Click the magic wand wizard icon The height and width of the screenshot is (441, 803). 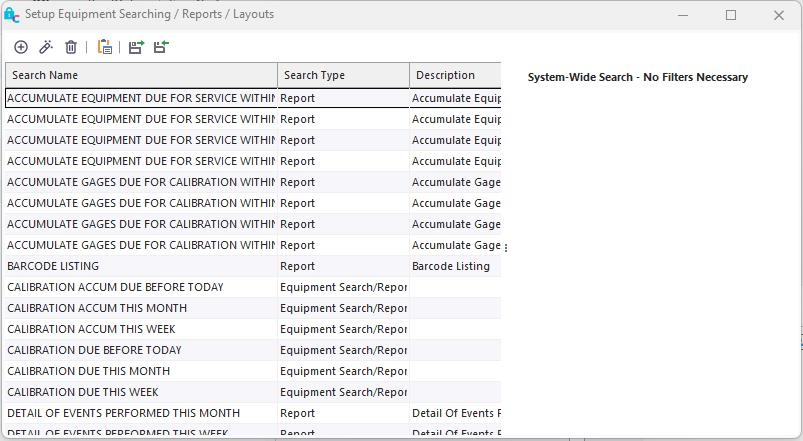pos(46,47)
